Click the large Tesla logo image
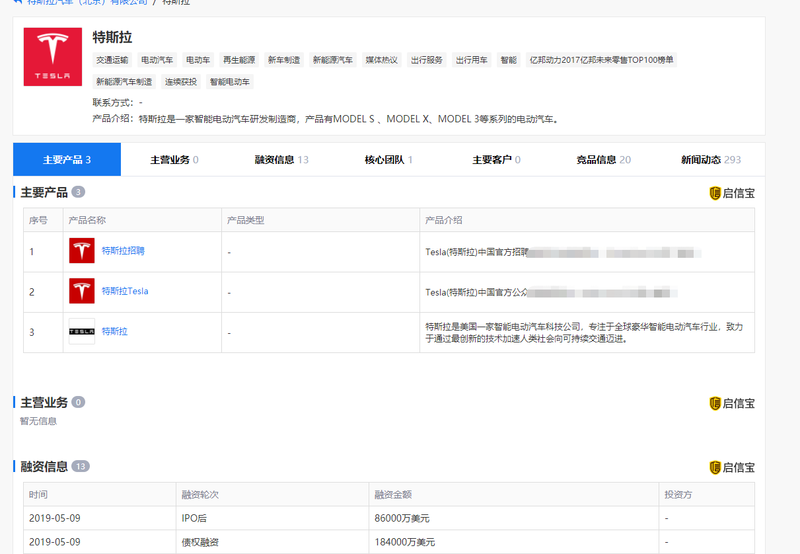 [x=53, y=57]
